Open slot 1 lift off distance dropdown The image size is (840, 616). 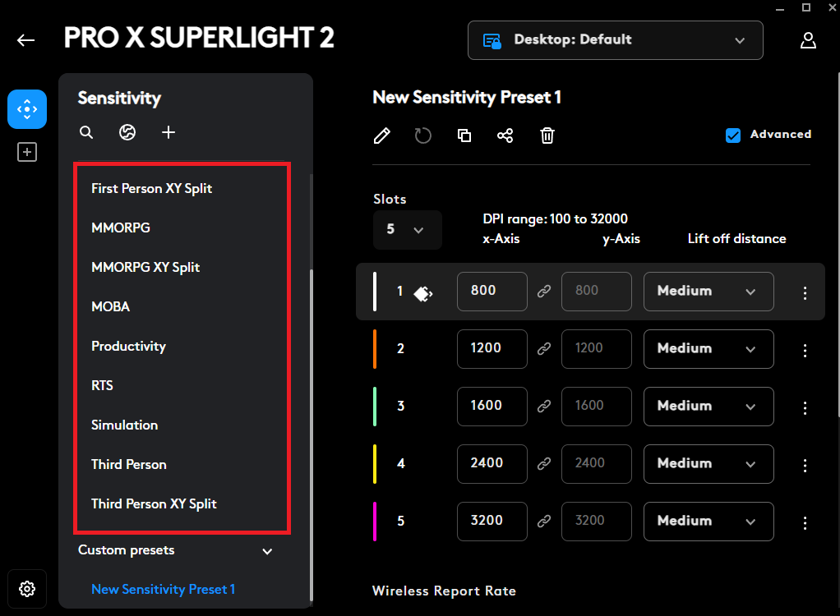[x=708, y=291]
